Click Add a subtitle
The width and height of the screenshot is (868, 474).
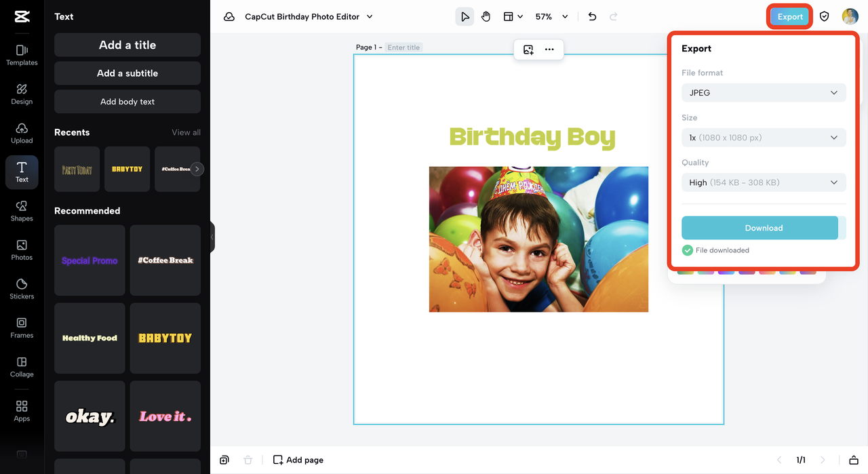point(127,73)
